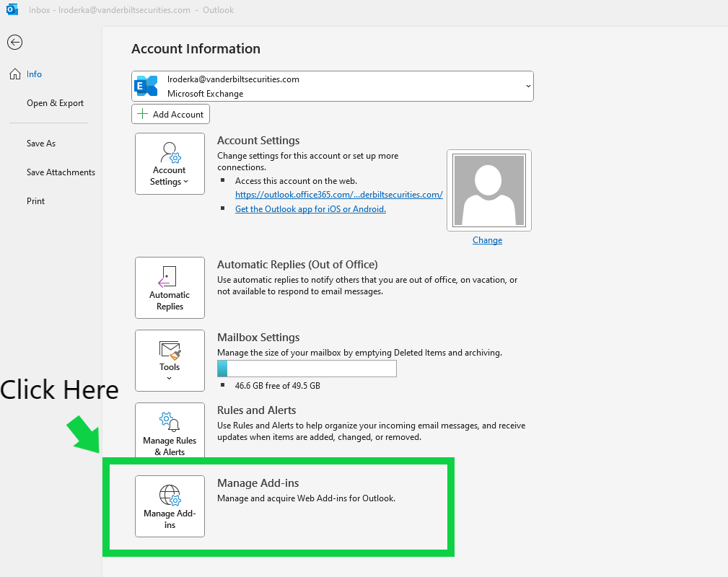Click the 'Rules and Alerts' heading

pos(257,410)
